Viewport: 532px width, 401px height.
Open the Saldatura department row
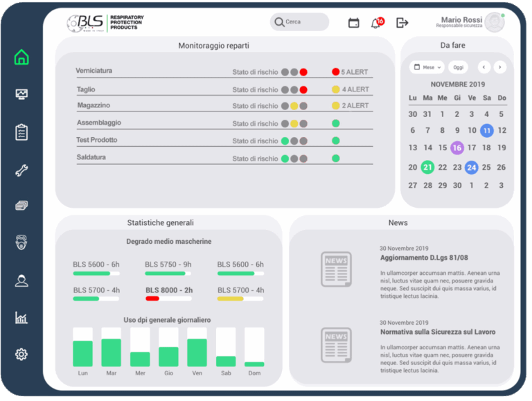point(224,158)
